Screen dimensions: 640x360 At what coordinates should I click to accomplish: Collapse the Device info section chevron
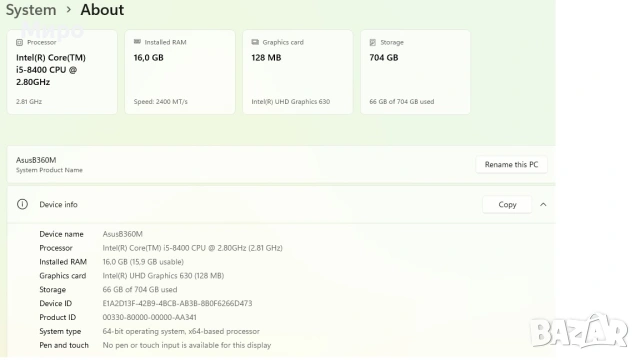(x=543, y=204)
